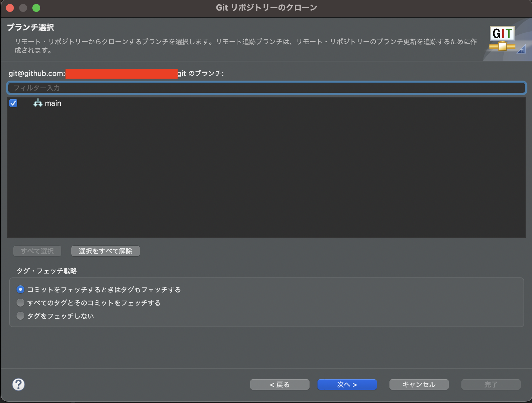
Task: Uncheck the main branch checkbox
Action: [13, 103]
